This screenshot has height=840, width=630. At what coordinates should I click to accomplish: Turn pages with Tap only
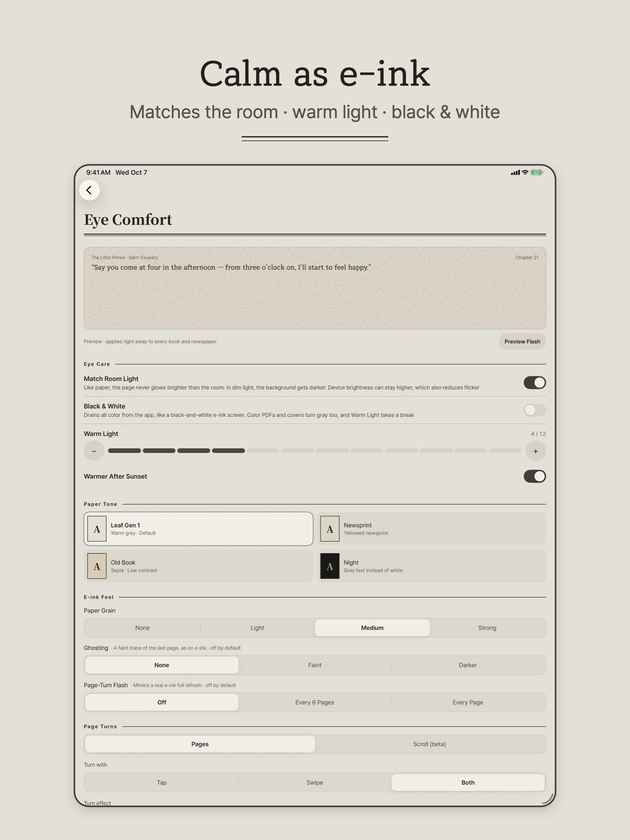click(x=162, y=782)
